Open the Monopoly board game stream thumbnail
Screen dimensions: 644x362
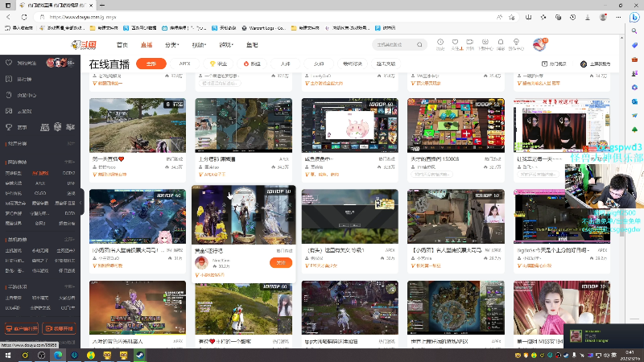456,125
